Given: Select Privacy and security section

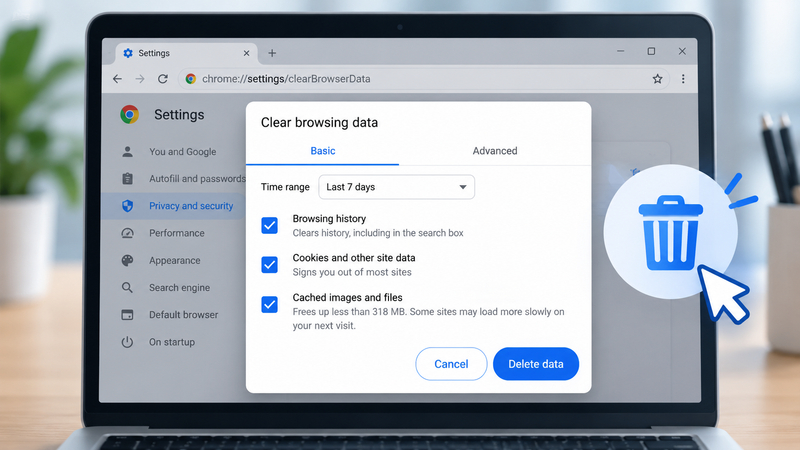Looking at the screenshot, I should point(191,206).
